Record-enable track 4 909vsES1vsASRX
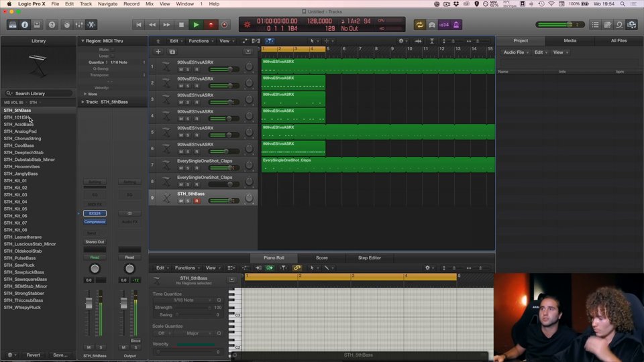Image resolution: width=644 pixels, height=362 pixels. pos(197,119)
